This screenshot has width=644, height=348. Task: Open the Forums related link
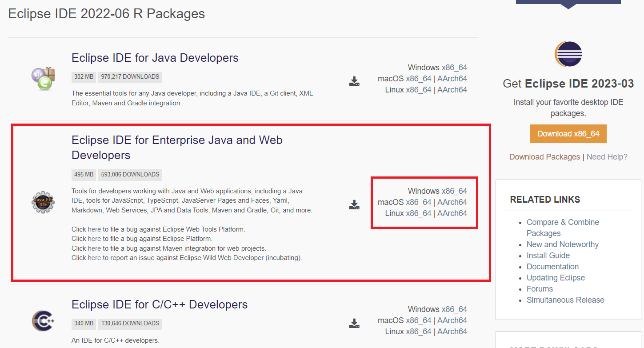pos(540,289)
